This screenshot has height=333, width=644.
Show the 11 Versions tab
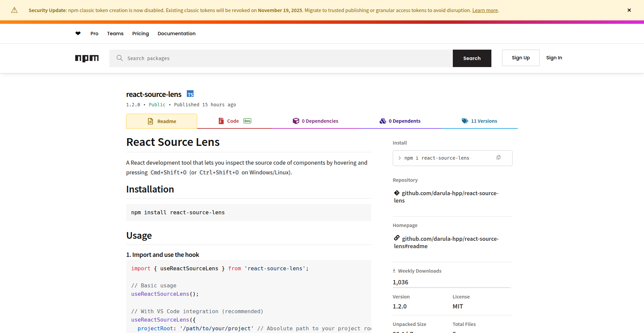pos(479,121)
